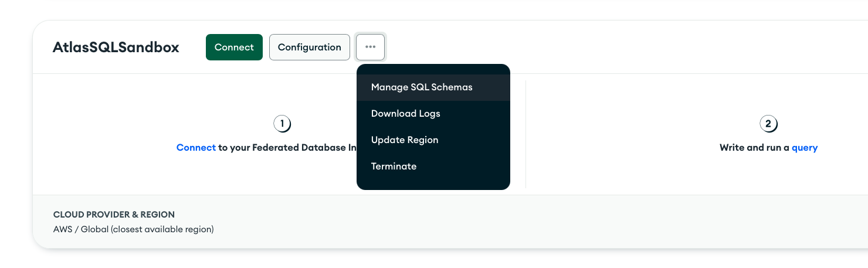Click the AWS / Global region value text
868x268 pixels.
click(134, 229)
